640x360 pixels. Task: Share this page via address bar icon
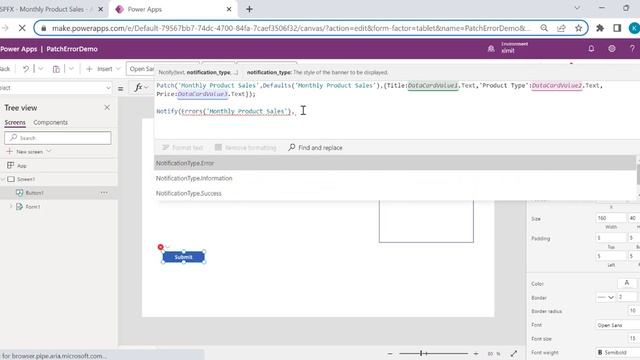[x=561, y=28]
